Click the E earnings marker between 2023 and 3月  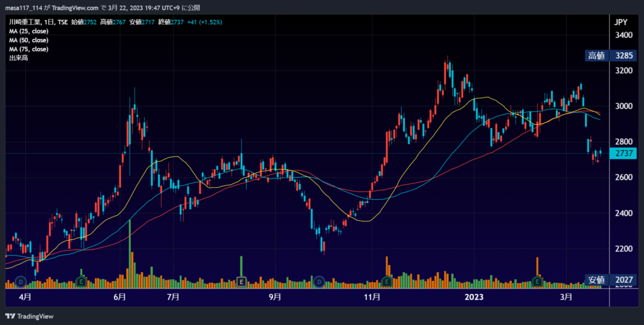point(537,282)
